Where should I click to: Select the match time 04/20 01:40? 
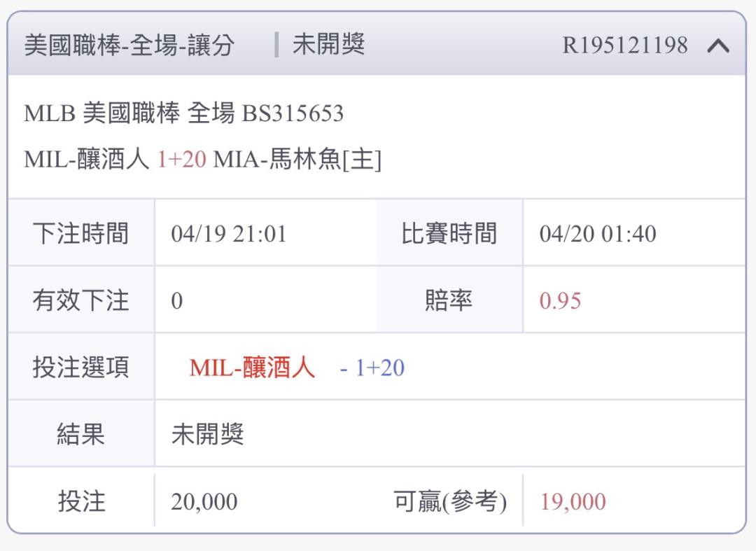(598, 234)
